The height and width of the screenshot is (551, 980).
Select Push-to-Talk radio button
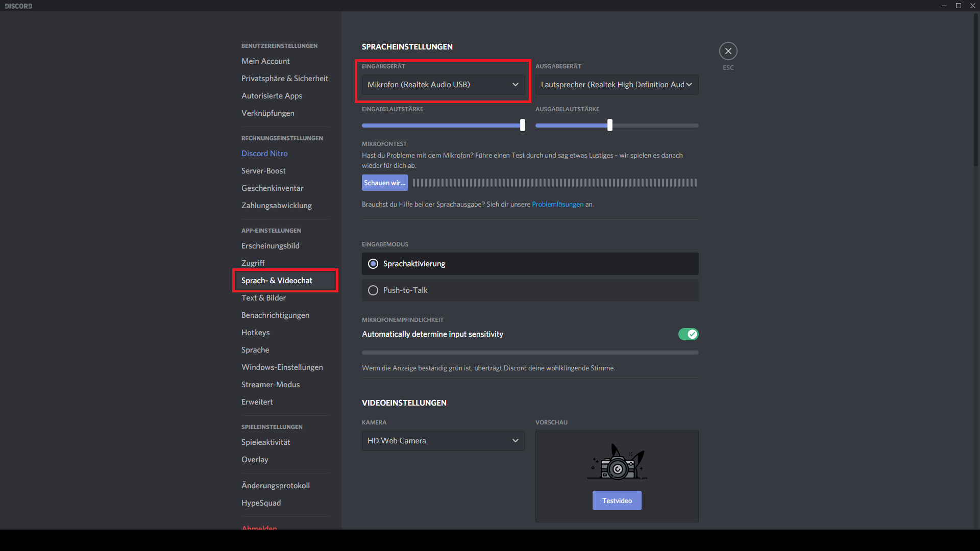click(x=374, y=290)
